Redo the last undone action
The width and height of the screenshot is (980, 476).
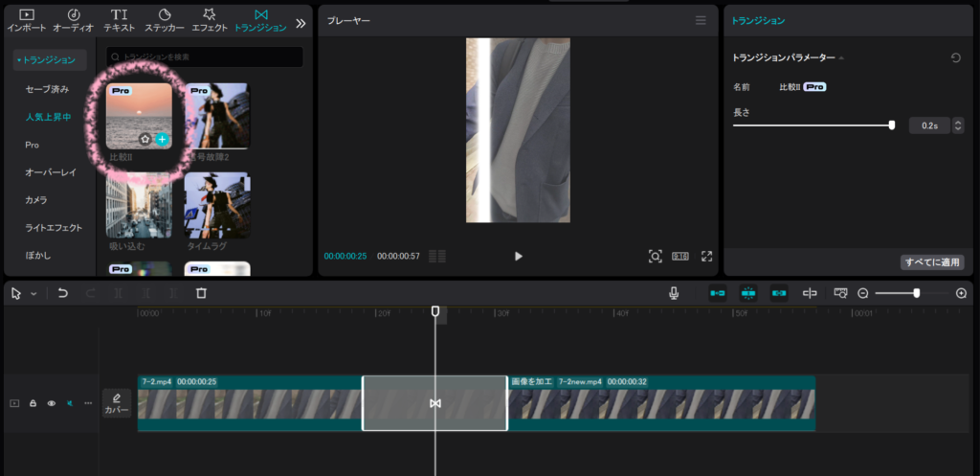tap(91, 293)
